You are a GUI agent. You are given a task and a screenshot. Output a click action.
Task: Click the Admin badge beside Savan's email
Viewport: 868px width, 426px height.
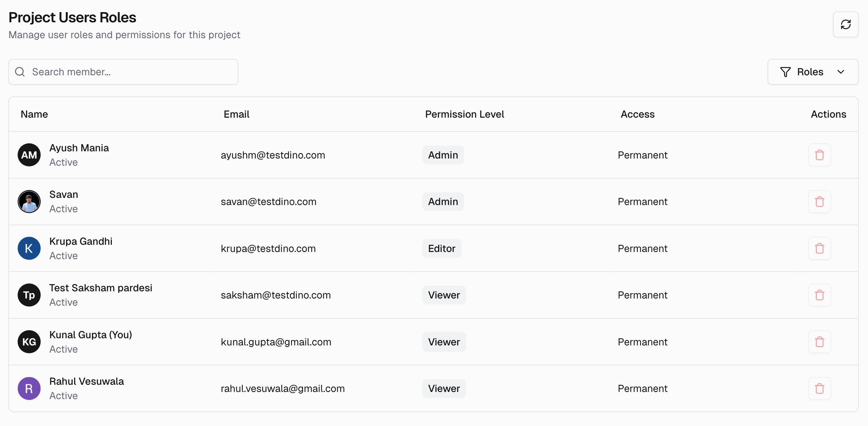443,202
